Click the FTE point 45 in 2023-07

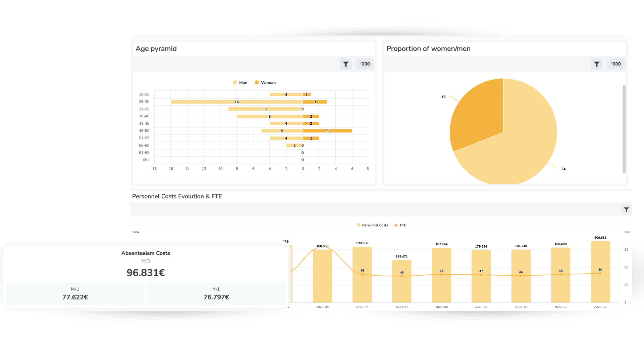401,276
